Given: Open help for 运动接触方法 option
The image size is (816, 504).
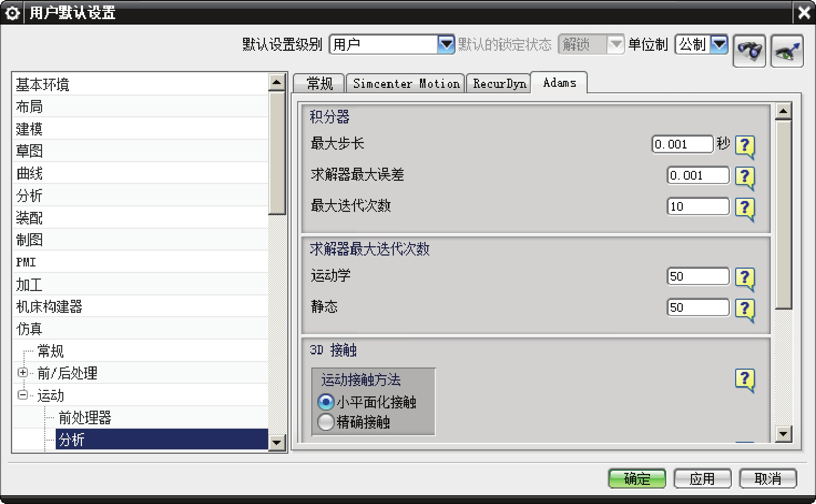Looking at the screenshot, I should point(745,378).
